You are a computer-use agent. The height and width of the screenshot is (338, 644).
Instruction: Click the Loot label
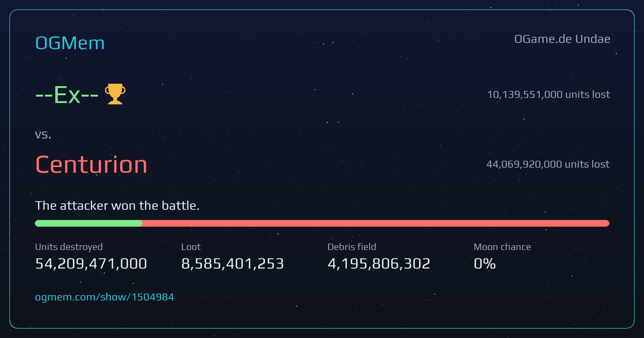191,247
